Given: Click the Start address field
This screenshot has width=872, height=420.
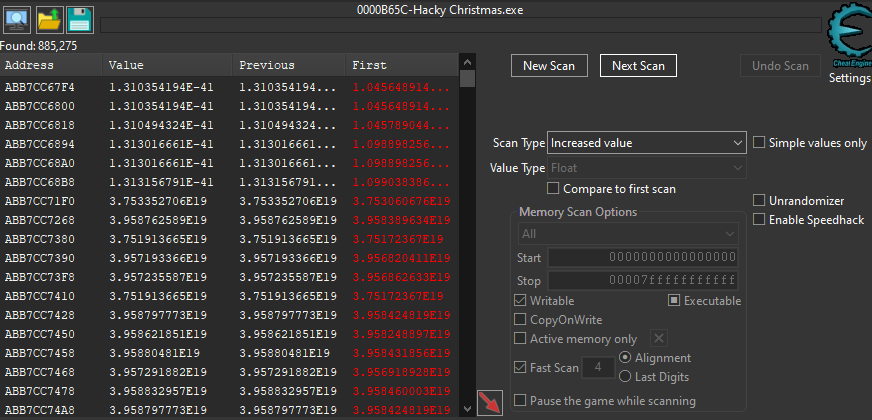Looking at the screenshot, I should [x=643, y=258].
